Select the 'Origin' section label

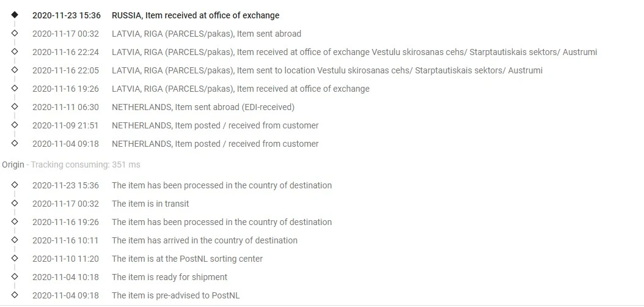13,165
